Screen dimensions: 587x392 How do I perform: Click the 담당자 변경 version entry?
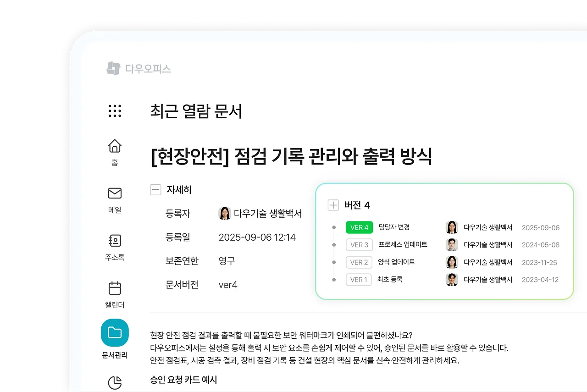(394, 227)
